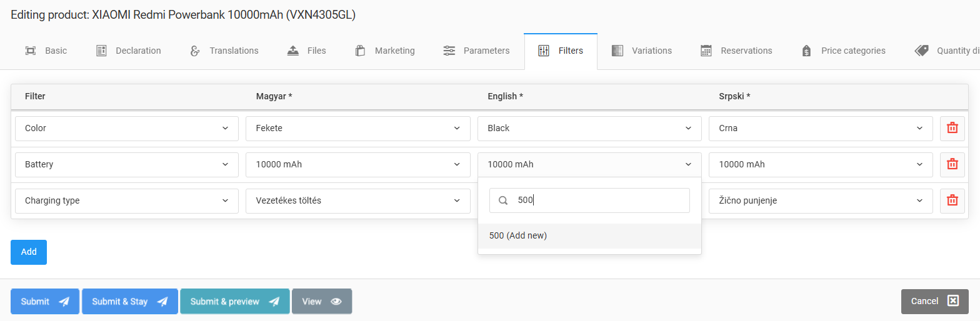Open the Srpski 10000 mAh dropdown
The width and height of the screenshot is (980, 321).
[x=821, y=164]
